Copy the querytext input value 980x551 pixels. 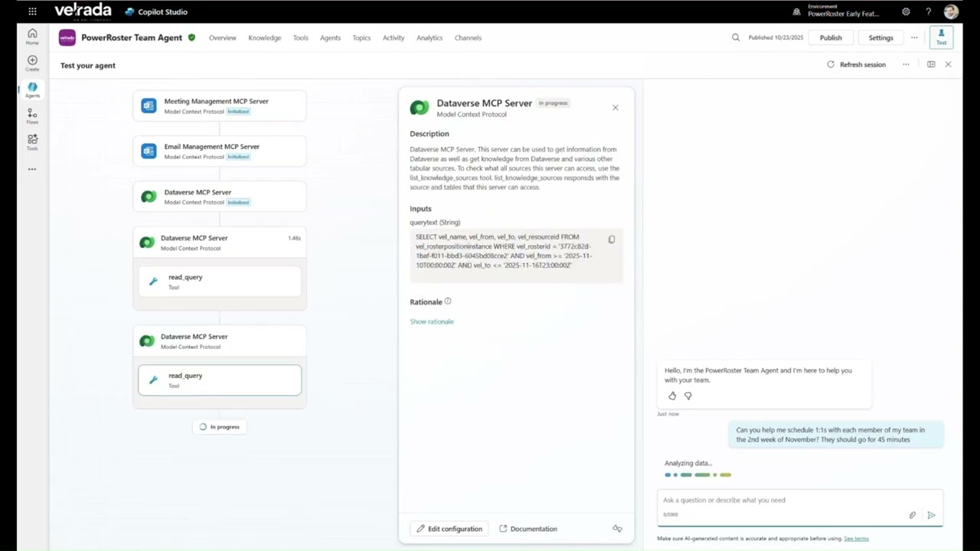coord(612,240)
